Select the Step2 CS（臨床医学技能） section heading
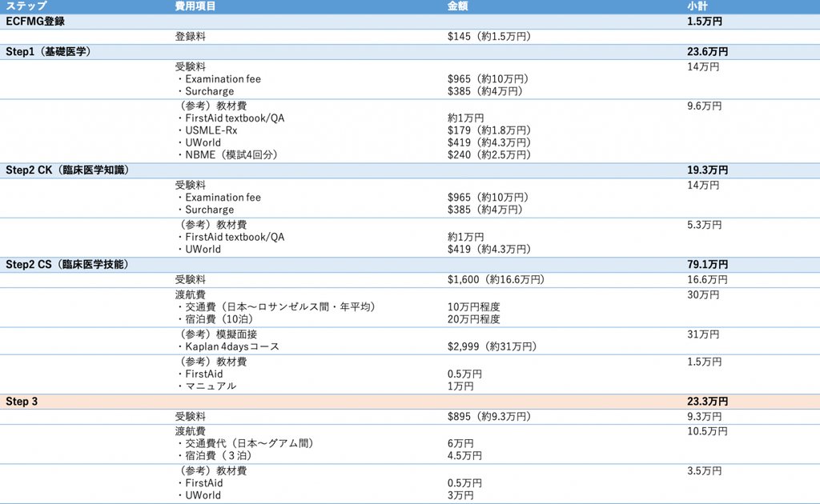This screenshot has width=820, height=504. click(67, 265)
